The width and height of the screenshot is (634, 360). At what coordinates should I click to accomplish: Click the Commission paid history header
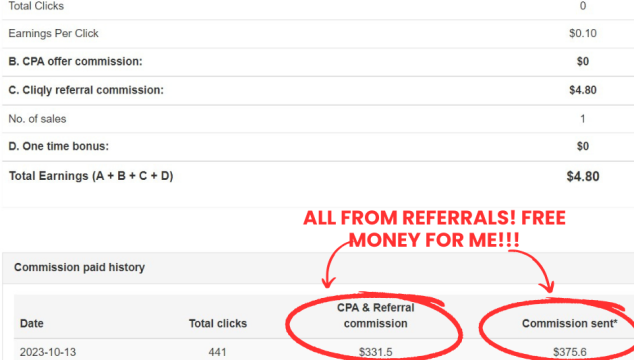coord(79,267)
